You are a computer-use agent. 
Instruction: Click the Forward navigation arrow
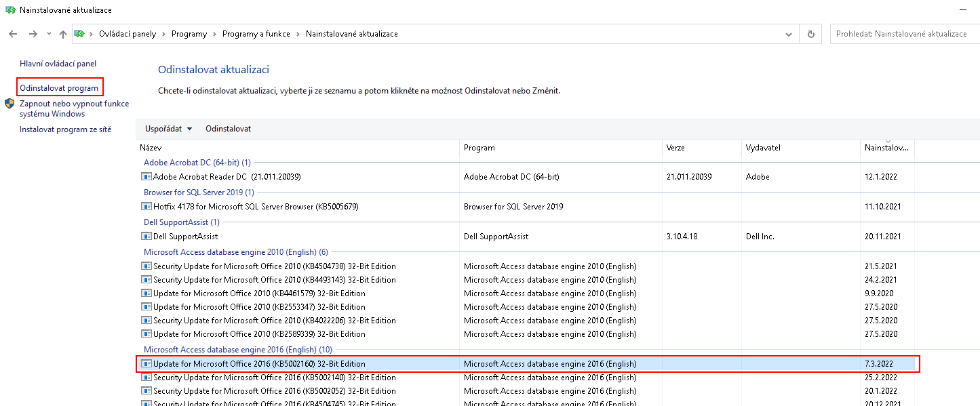[x=33, y=34]
